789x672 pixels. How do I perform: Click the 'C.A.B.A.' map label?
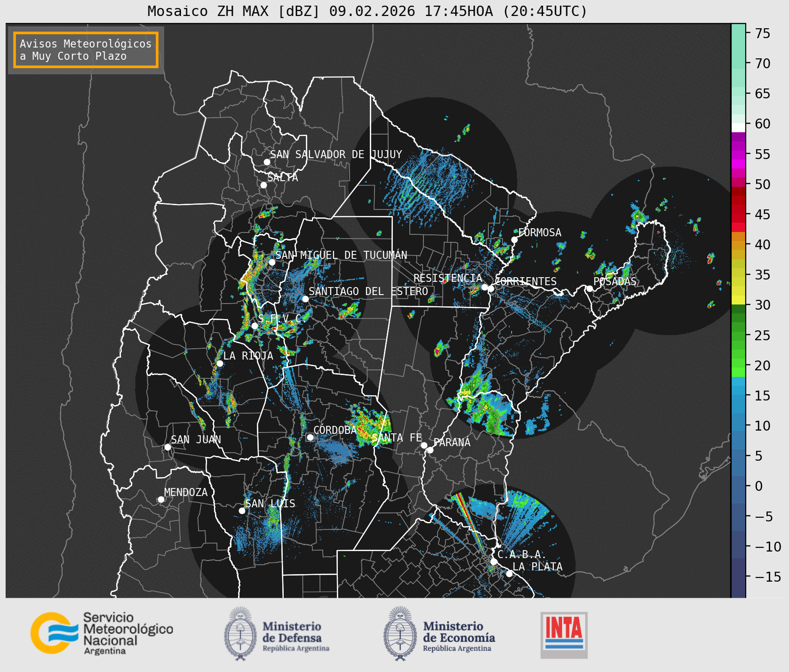point(522,554)
